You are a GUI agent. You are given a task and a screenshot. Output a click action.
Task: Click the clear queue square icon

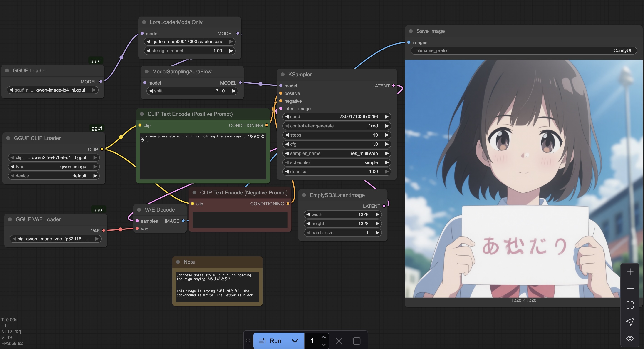tap(357, 341)
